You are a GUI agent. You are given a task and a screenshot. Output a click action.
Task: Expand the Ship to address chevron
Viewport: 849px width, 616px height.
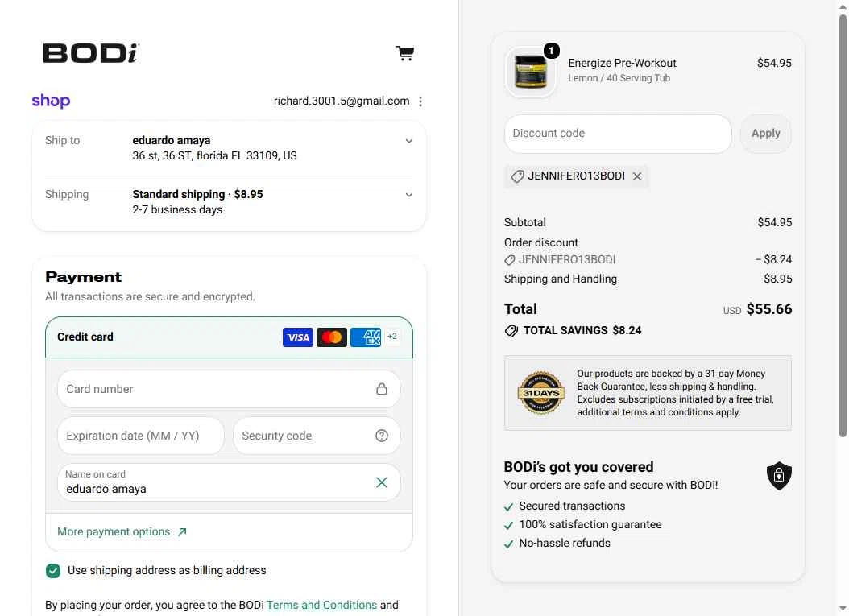(409, 141)
